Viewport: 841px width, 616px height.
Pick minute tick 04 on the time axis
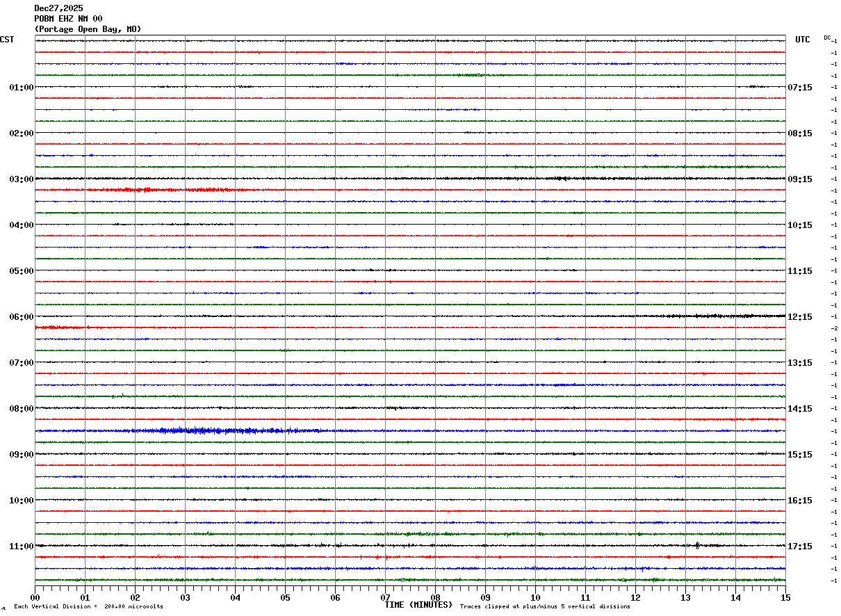235,597
